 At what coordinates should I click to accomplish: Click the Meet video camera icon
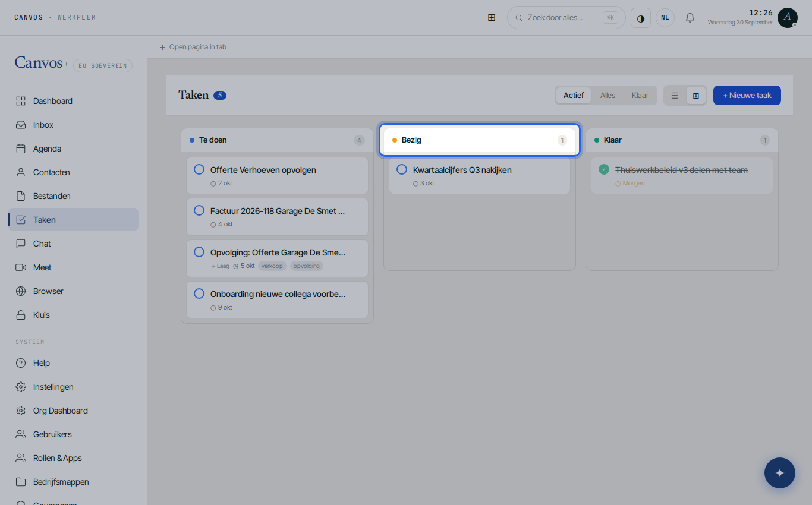coord(21,267)
